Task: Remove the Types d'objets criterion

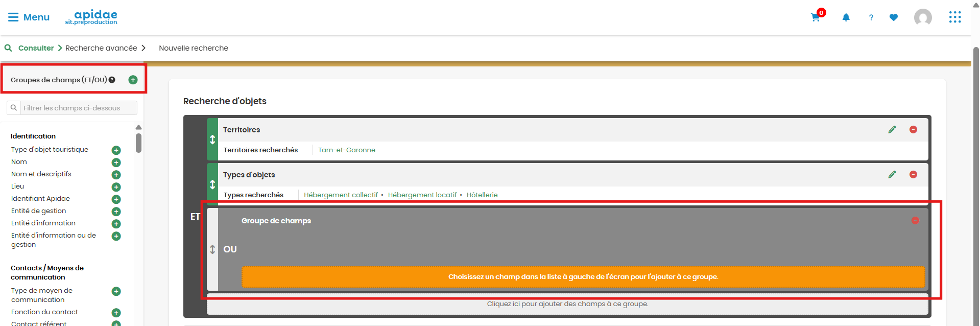Action: coord(913,175)
